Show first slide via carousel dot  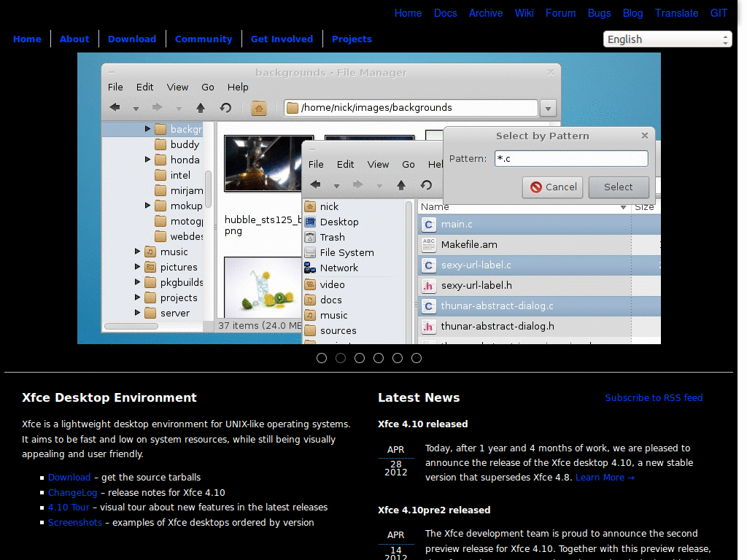pos(322,358)
